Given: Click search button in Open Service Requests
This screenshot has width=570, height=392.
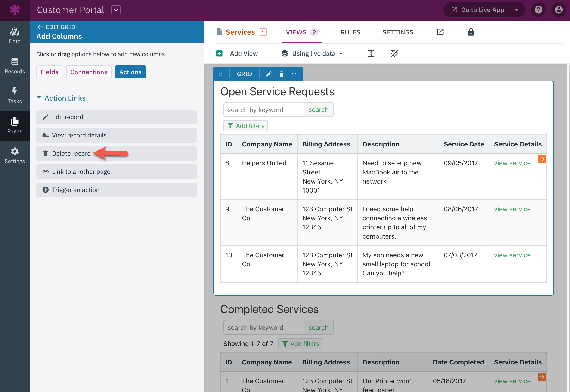Looking at the screenshot, I should point(318,109).
